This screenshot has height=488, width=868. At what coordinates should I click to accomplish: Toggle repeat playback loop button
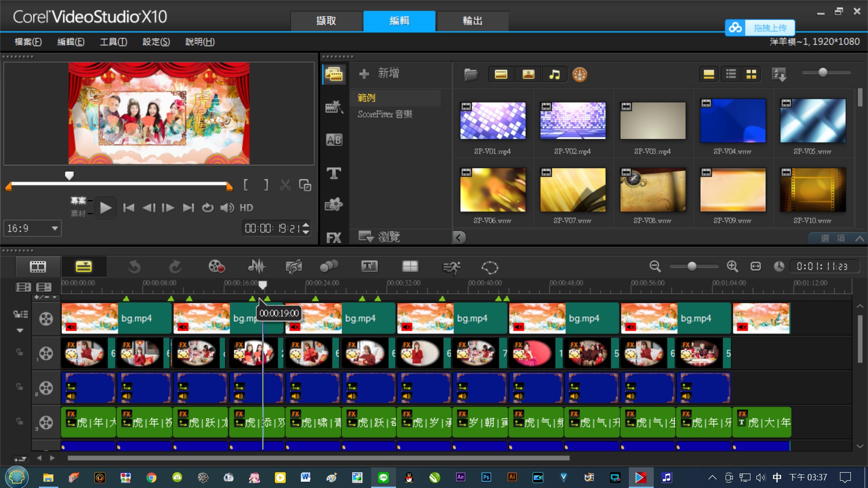(208, 208)
